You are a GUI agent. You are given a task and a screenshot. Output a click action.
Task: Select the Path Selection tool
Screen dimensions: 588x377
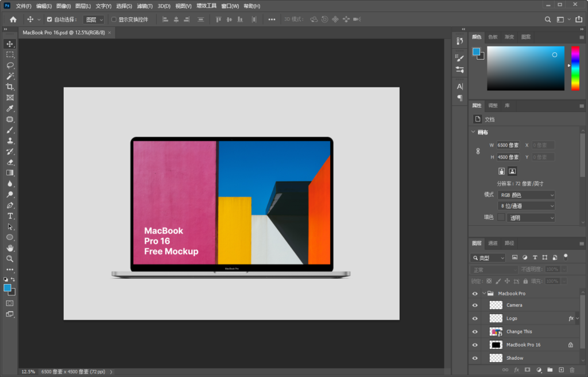(10, 227)
